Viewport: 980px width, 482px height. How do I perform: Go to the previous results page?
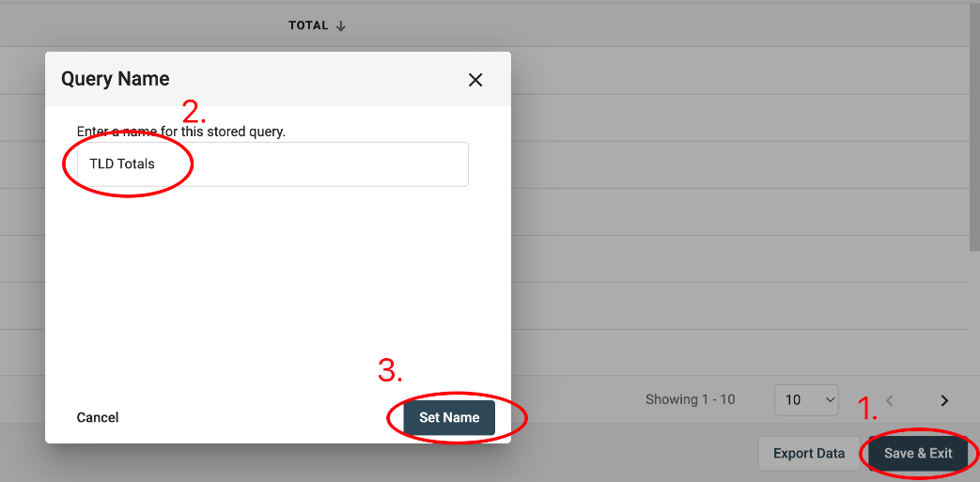pos(890,400)
